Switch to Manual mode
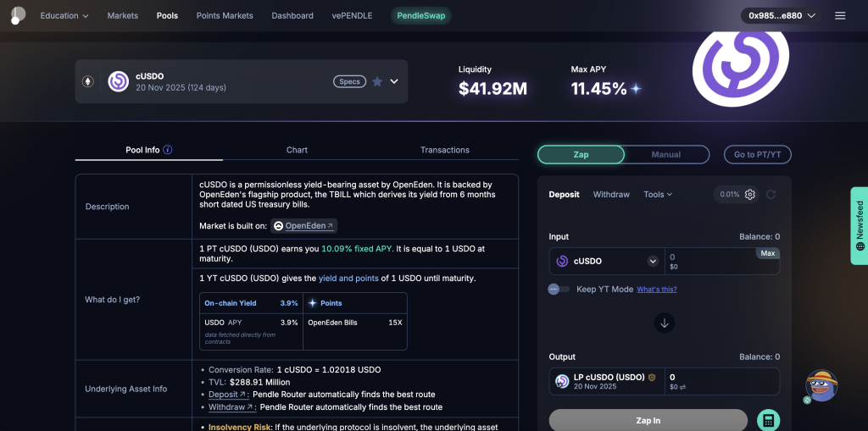The width and height of the screenshot is (868, 431). coord(666,154)
